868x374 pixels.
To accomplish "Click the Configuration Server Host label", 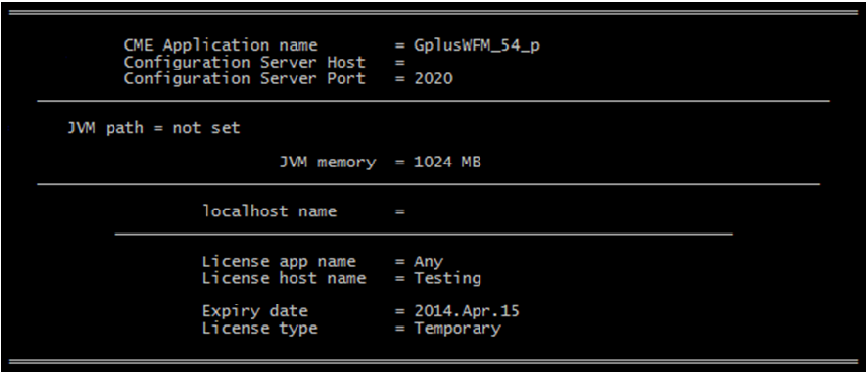I will pos(245,62).
